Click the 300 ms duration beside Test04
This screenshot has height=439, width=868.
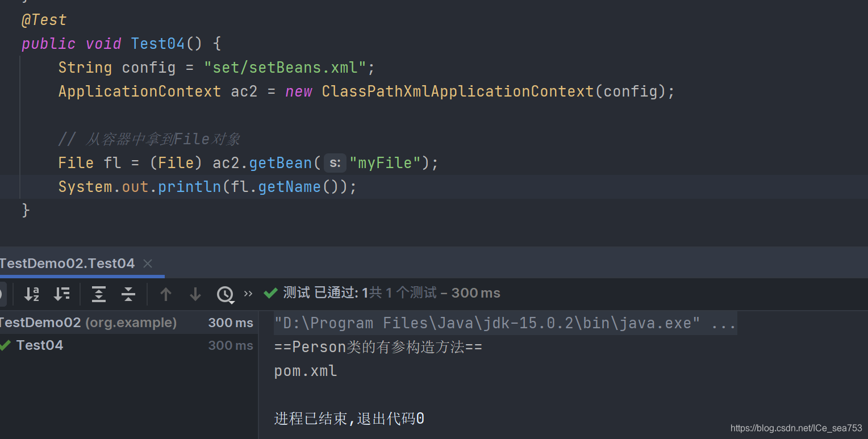point(231,345)
